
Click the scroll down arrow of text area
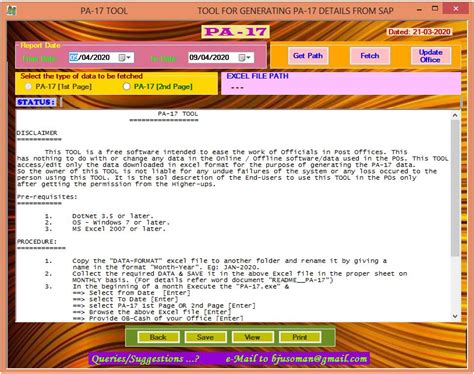pyautogui.click(x=455, y=316)
